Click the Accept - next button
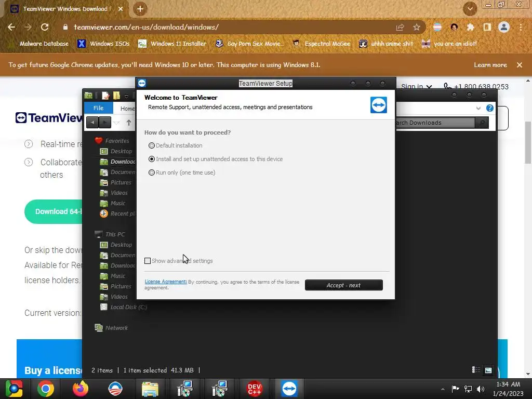The image size is (532, 399). [344, 285]
